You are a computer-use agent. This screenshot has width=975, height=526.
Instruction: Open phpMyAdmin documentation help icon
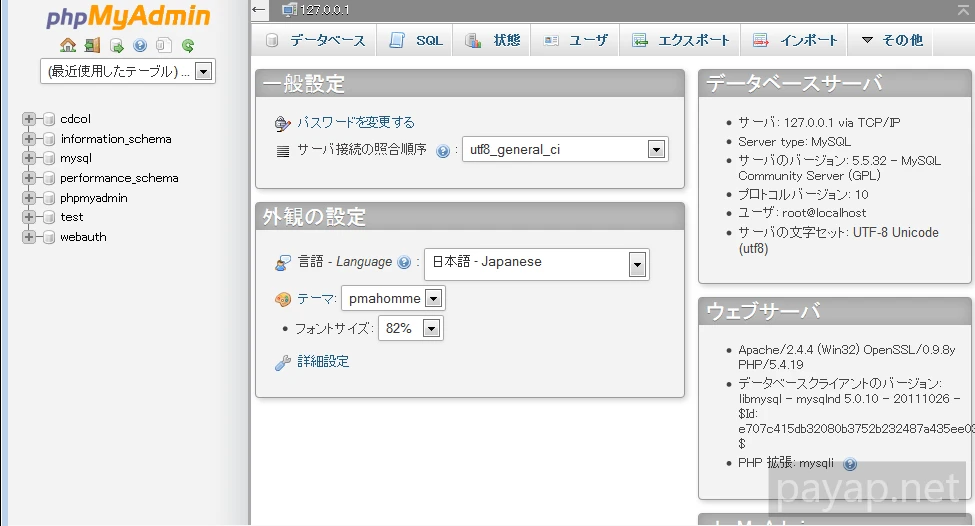pos(140,45)
